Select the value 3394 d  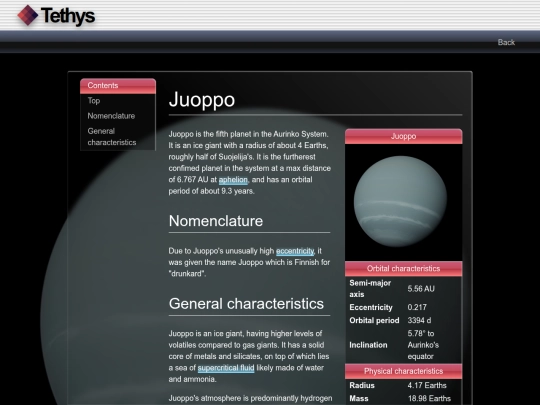point(419,320)
